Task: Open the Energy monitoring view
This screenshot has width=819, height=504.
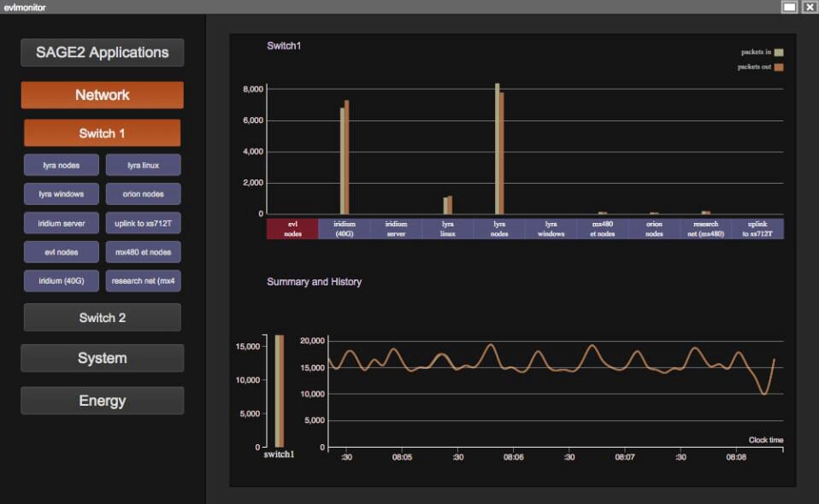Action: point(102,400)
